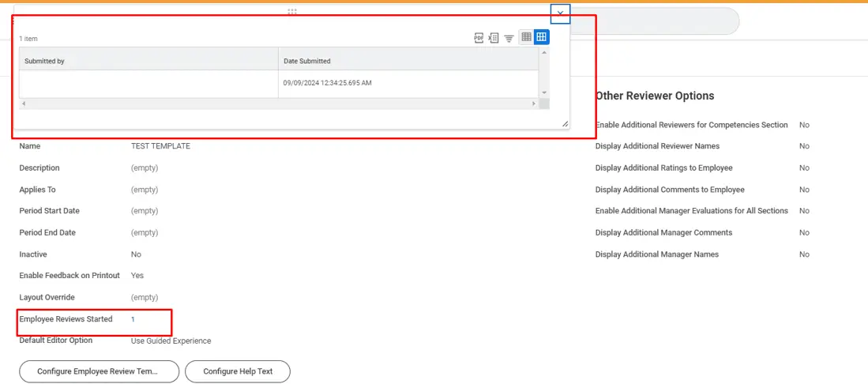Click the Configure Employee Review Template button
Viewport: 868px width, 384px height.
[x=99, y=371]
